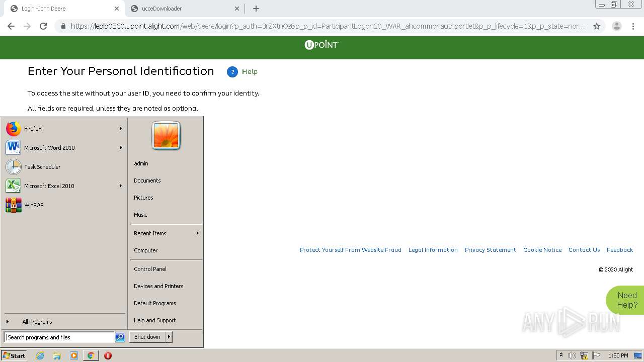Open Task Scheduler from Start menu

point(64,167)
